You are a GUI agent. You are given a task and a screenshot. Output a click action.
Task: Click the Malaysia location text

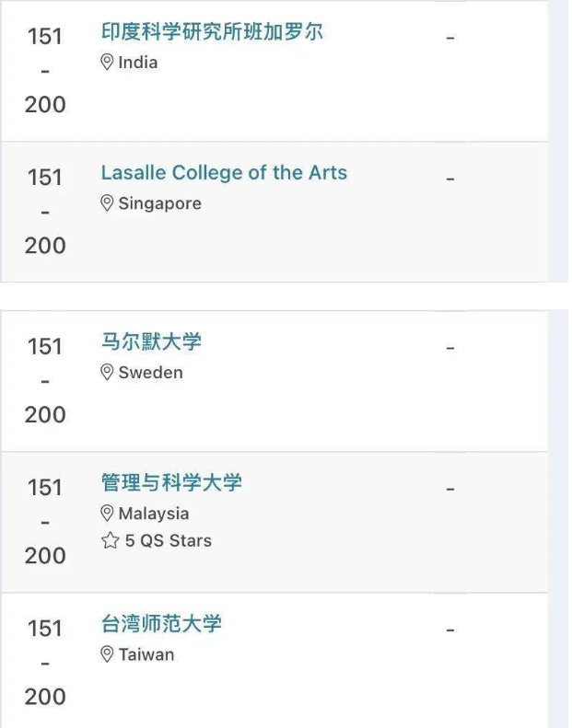[x=154, y=514]
